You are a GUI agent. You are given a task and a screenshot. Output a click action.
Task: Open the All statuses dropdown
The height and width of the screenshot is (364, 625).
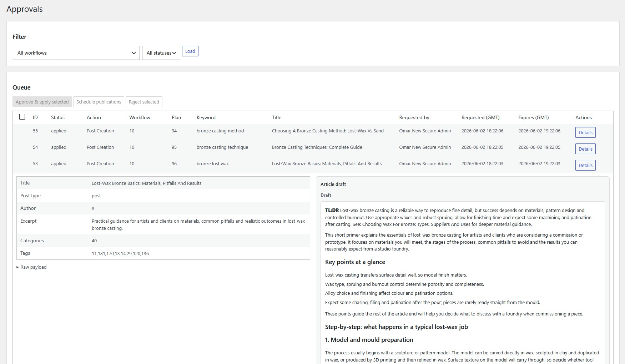[x=161, y=53]
